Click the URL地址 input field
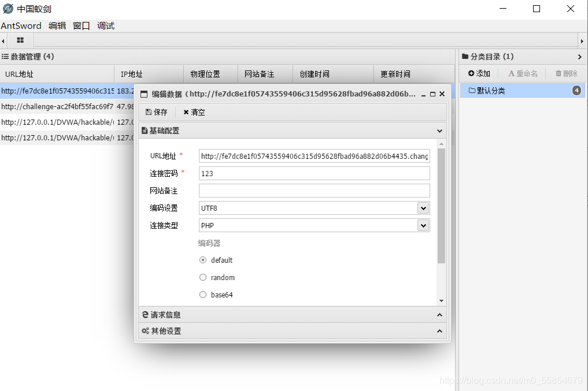 pos(315,156)
